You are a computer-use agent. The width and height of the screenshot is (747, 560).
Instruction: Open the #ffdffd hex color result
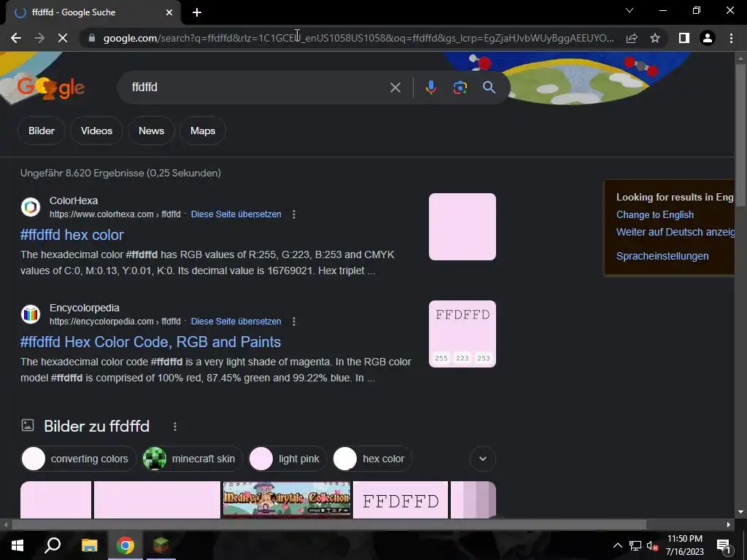click(72, 235)
